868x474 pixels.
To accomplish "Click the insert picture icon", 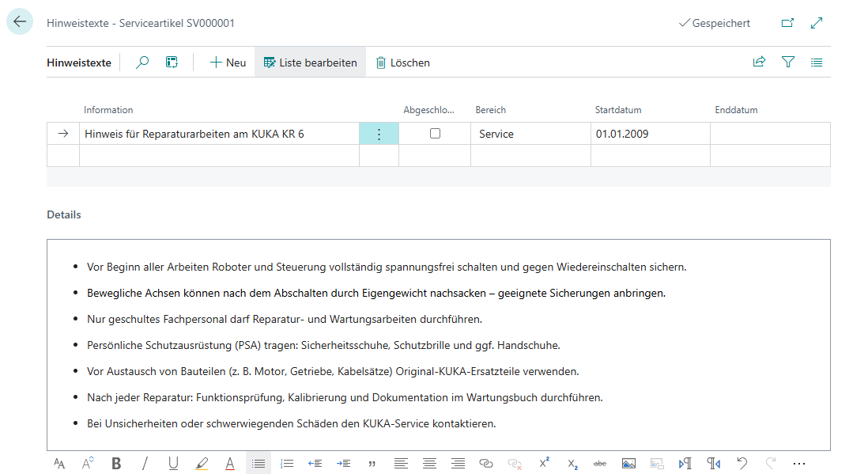I will pyautogui.click(x=628, y=464).
